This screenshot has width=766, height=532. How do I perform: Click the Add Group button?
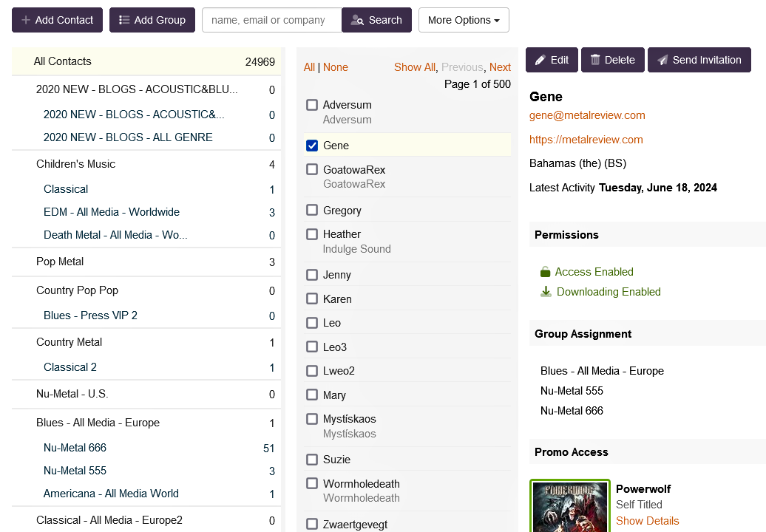pyautogui.click(x=152, y=20)
